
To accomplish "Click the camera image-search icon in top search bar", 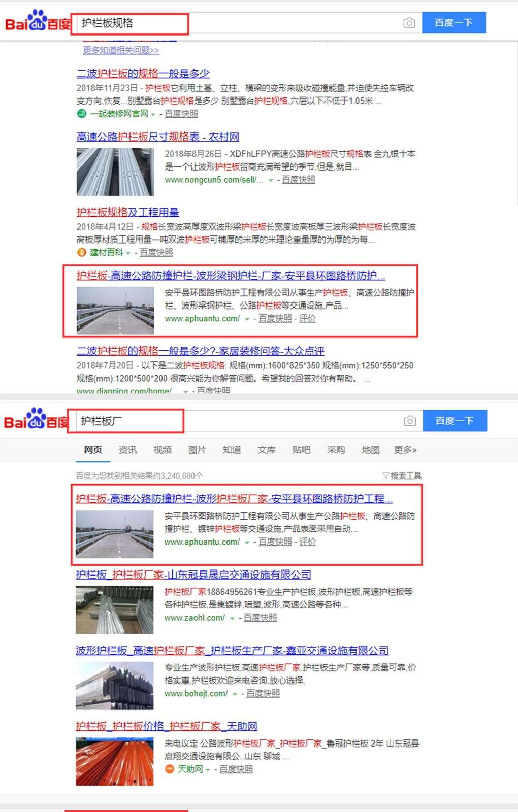I will click(x=409, y=23).
